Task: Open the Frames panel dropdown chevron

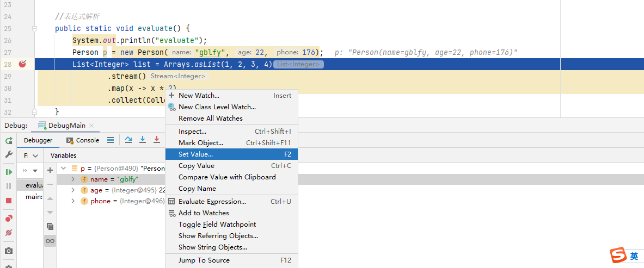Action: coord(35,156)
